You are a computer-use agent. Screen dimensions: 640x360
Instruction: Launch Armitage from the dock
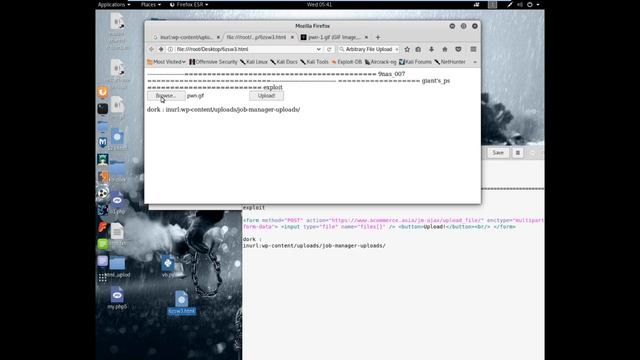pos(103,159)
